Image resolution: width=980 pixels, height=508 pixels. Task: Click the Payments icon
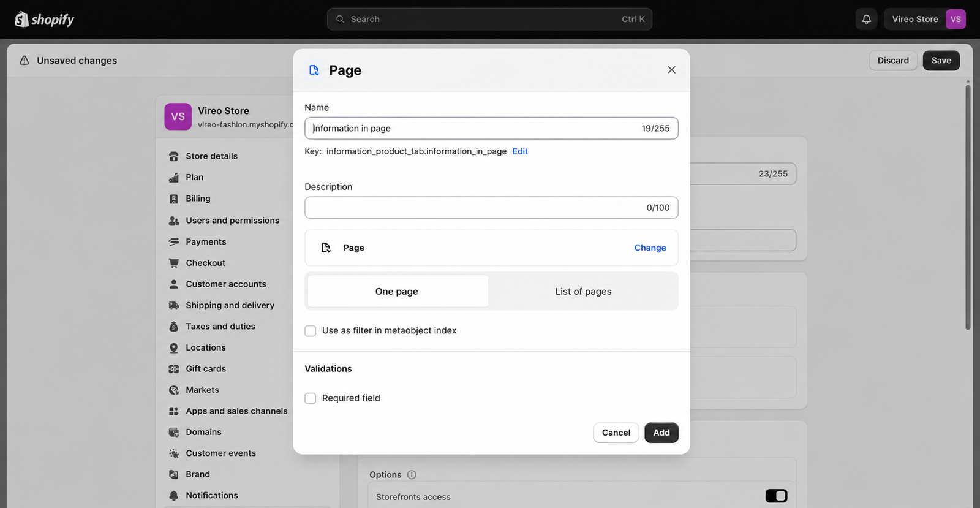[x=173, y=242]
